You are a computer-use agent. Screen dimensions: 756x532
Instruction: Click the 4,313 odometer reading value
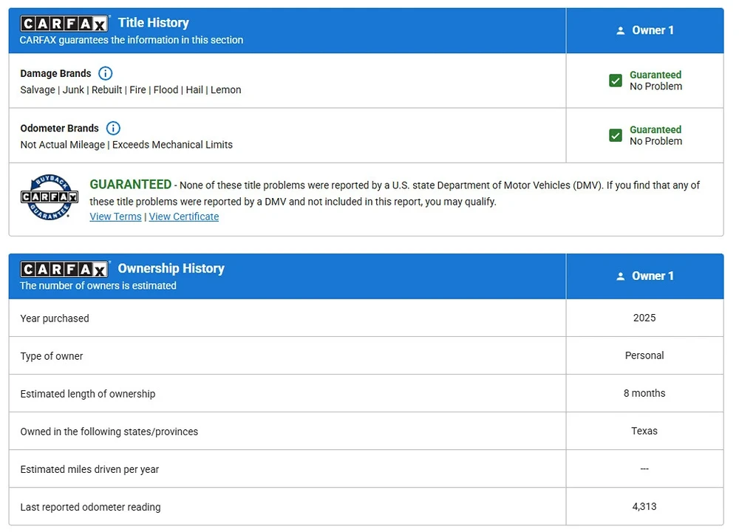[x=644, y=506]
